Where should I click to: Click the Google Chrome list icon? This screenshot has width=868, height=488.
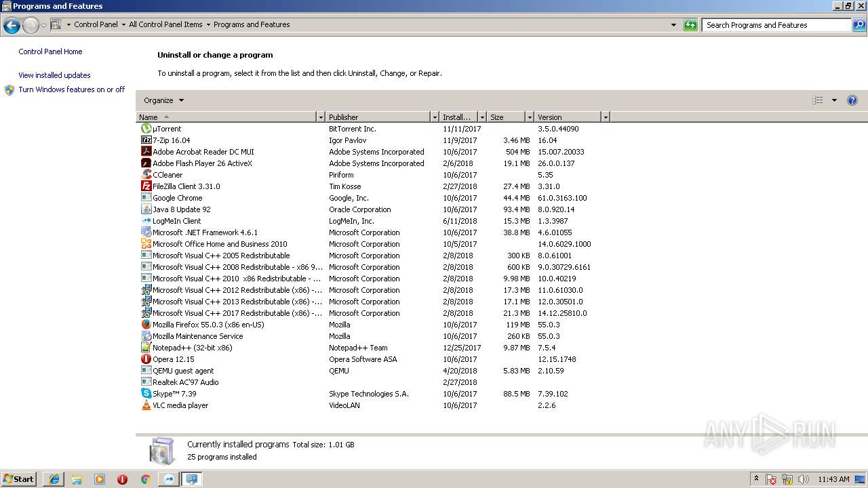[146, 198]
